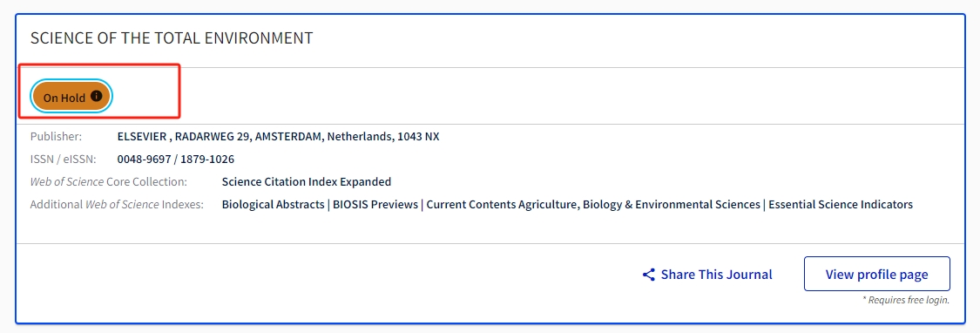Select Science Citation Index Expanded entry
The image size is (980, 333).
(307, 182)
